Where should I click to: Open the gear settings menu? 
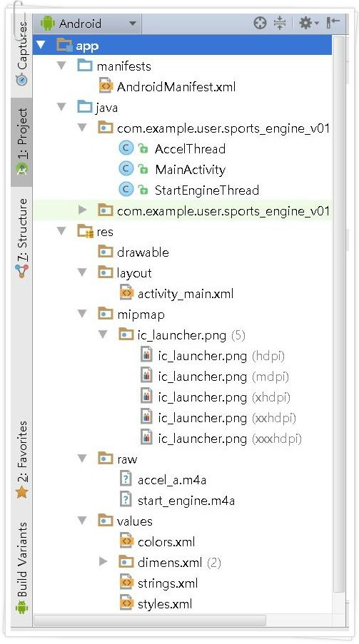pyautogui.click(x=308, y=23)
